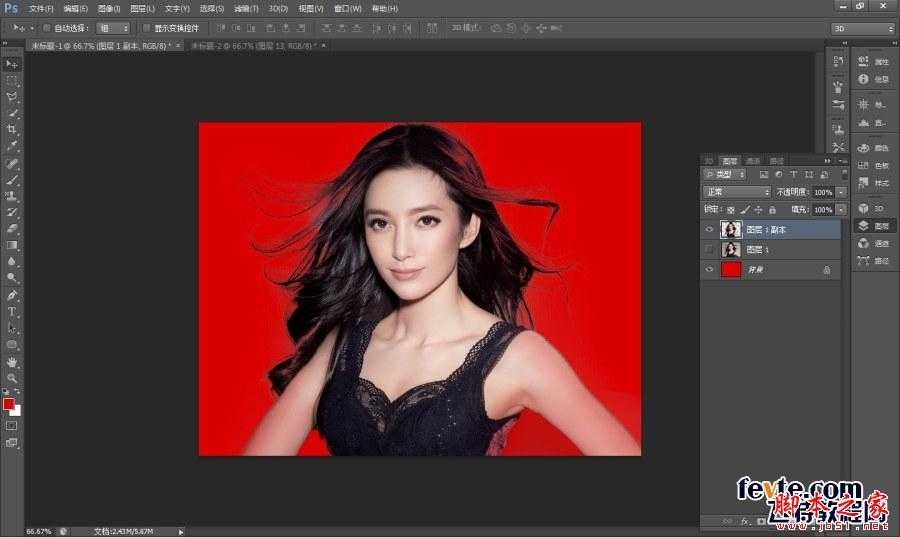Screen dimensions: 900x537
Task: Toggle lock position icon
Action: (758, 210)
